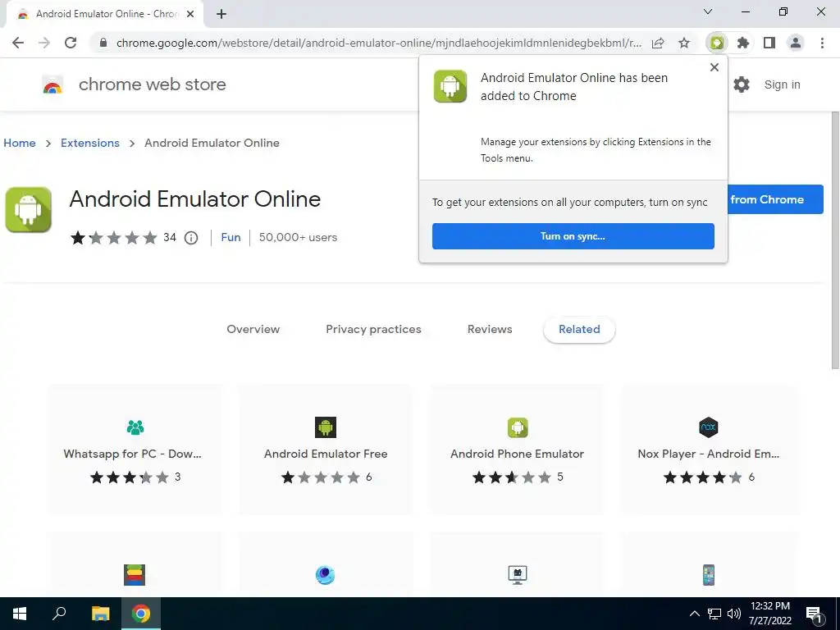
Task: Click the Chrome taskbar icon
Action: point(141,614)
